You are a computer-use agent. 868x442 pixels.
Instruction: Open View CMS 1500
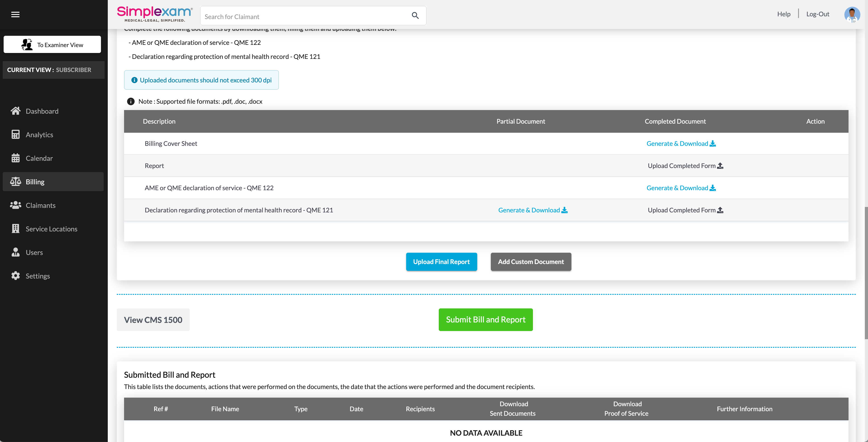(x=153, y=320)
